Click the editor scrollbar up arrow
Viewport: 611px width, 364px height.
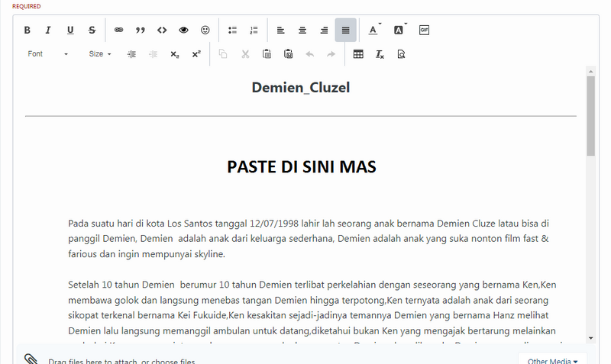590,71
